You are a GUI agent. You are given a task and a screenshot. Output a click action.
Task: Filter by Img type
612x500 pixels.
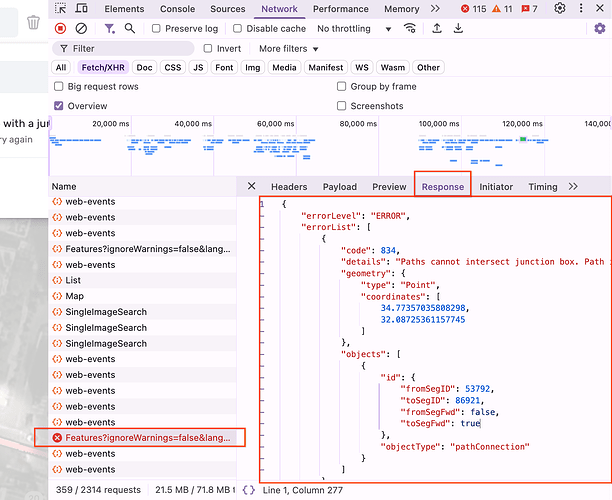pyautogui.click(x=253, y=68)
